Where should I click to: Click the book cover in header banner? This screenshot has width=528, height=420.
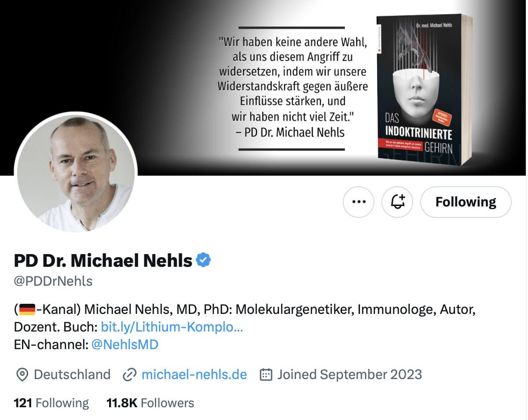423,90
